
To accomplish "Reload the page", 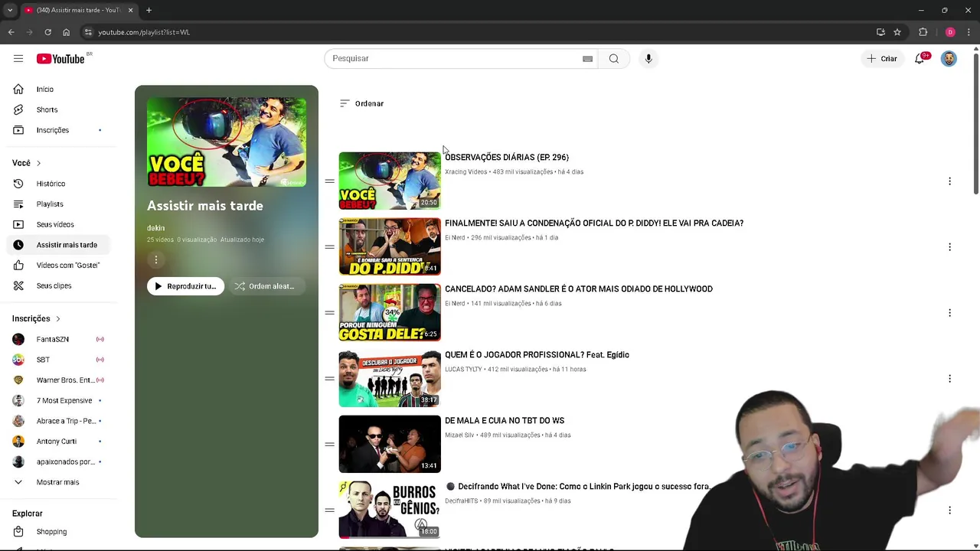I will 47,32.
